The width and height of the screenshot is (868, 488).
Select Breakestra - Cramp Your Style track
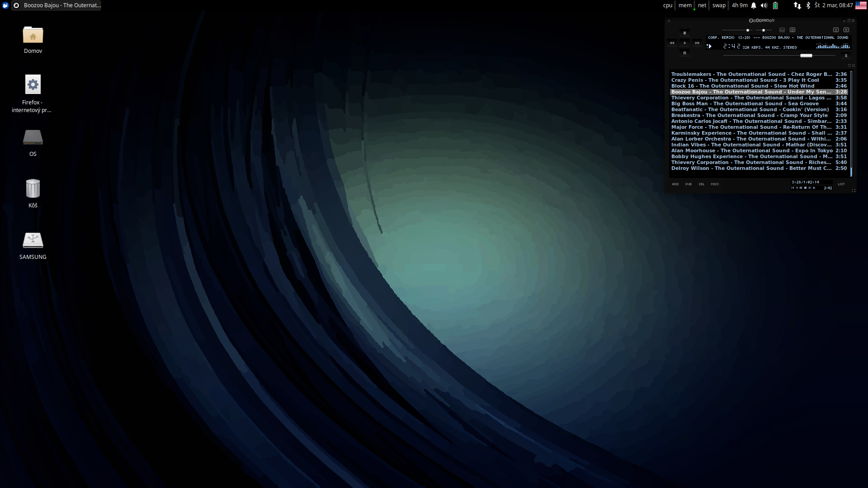[x=759, y=115]
